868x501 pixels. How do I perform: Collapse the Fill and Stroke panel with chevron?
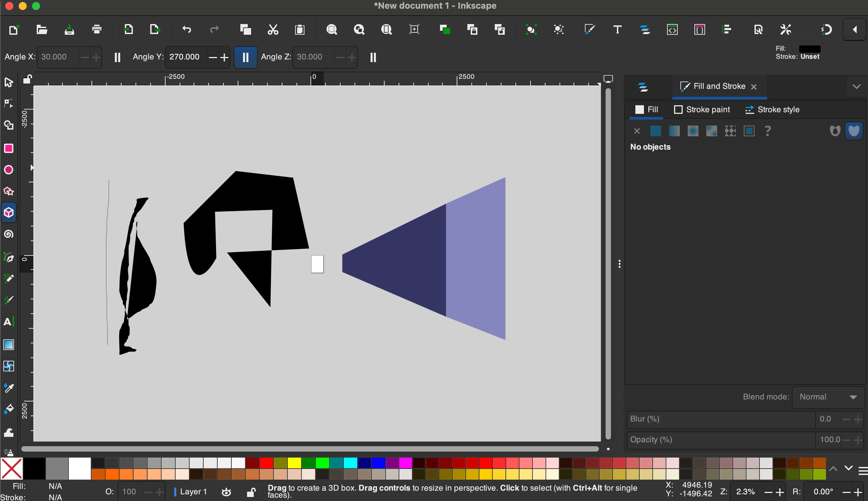click(x=856, y=86)
